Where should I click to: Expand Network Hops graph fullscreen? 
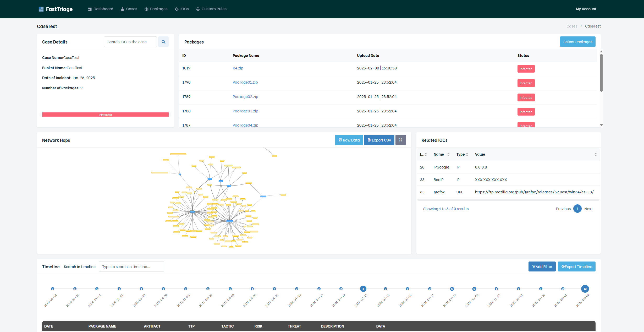pos(400,140)
